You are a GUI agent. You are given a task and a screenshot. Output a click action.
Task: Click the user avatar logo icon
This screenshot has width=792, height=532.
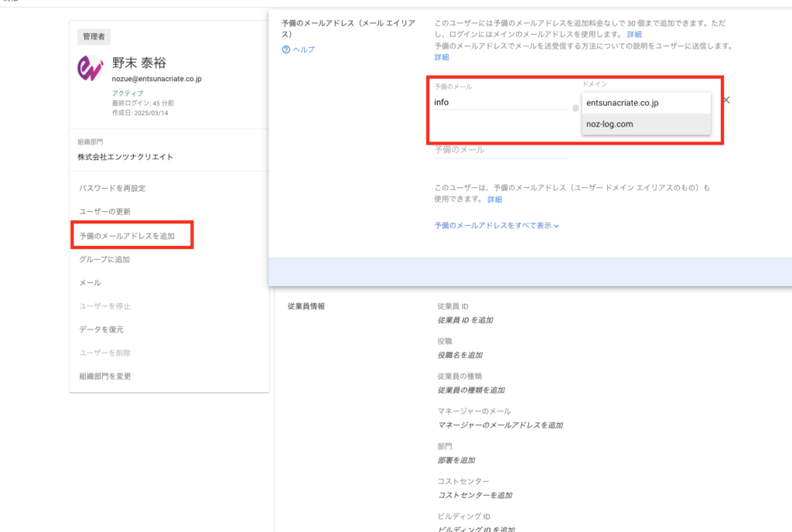(x=90, y=69)
